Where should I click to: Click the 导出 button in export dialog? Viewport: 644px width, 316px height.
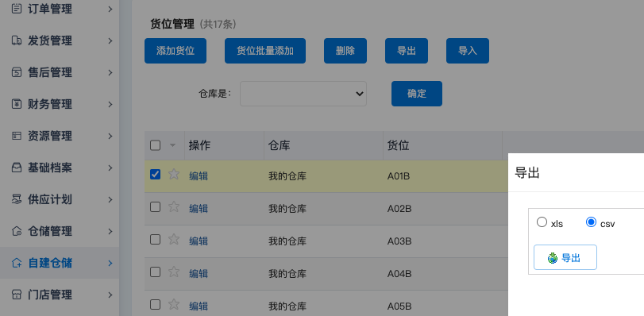pyautogui.click(x=565, y=258)
